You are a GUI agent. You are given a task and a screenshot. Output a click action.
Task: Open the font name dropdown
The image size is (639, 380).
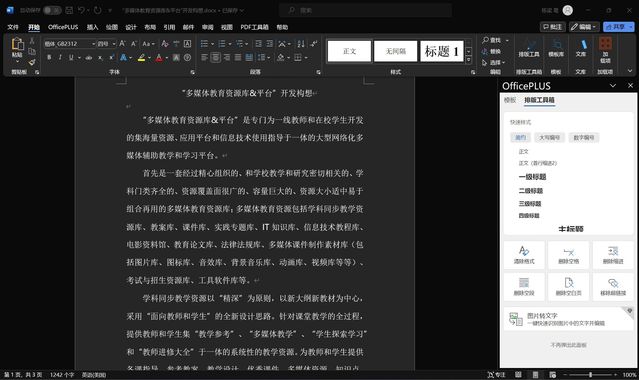pyautogui.click(x=93, y=44)
